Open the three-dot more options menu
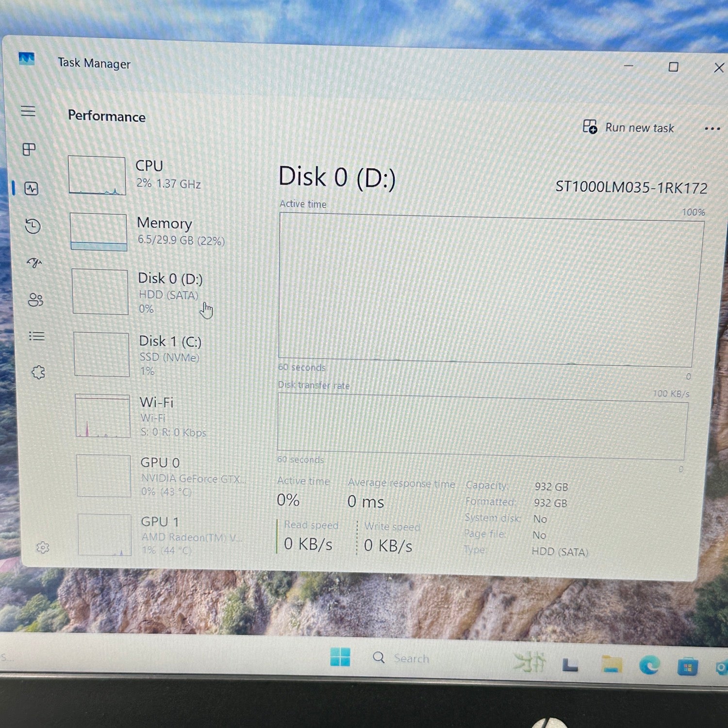This screenshot has width=728, height=728. (x=712, y=129)
